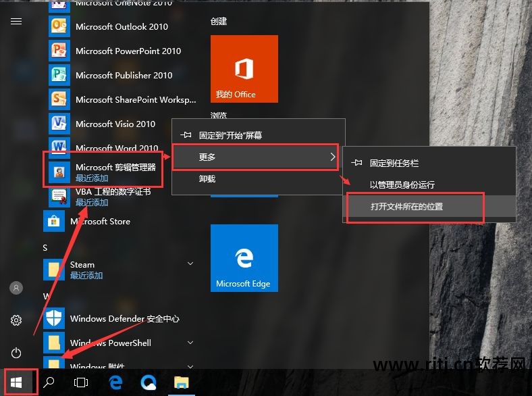Open the hamburger menu at top-left
This screenshot has width=532, height=396.
[16, 22]
